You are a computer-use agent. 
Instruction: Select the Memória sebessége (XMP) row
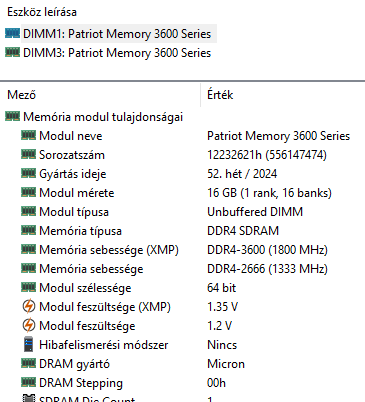(182, 250)
